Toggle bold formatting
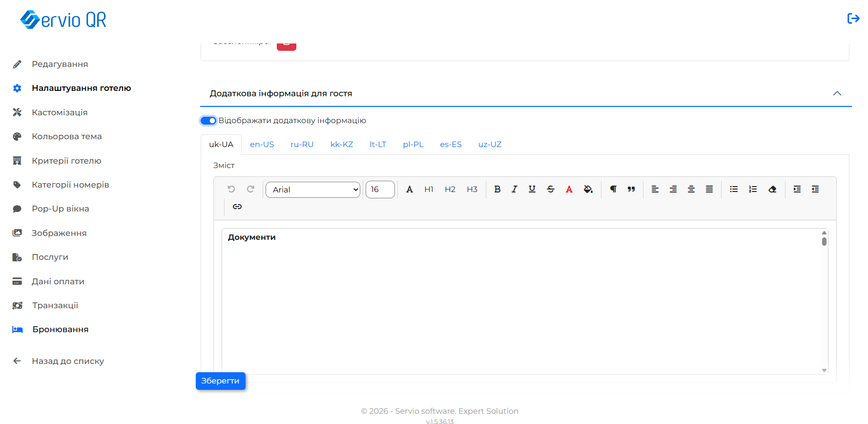The image size is (868, 424). pyautogui.click(x=497, y=189)
